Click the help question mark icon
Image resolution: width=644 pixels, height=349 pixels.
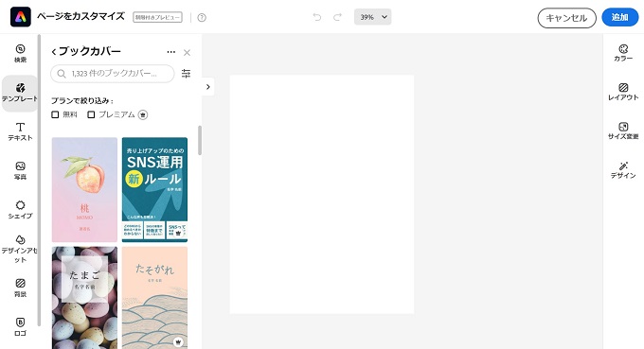pyautogui.click(x=202, y=18)
